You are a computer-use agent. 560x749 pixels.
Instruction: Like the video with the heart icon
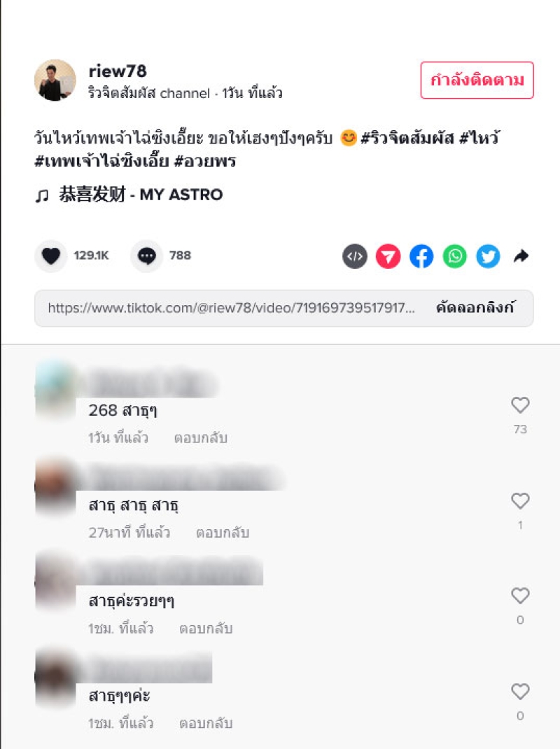[50, 256]
